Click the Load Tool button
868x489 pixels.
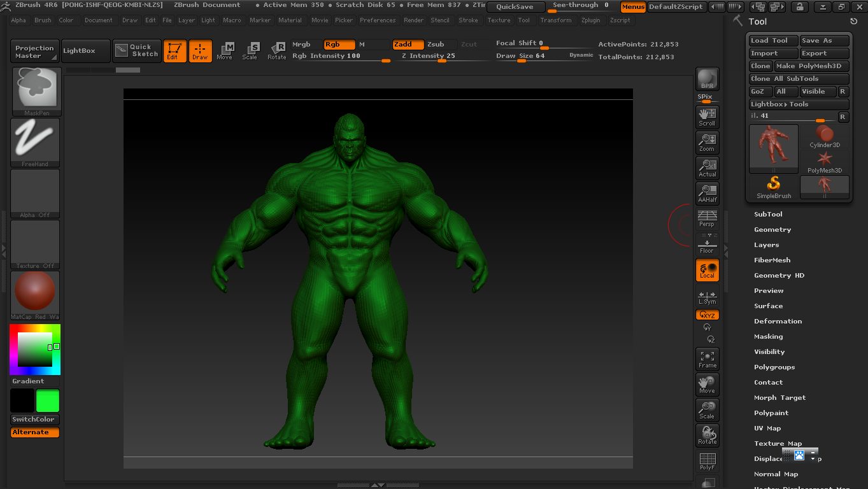[774, 41]
